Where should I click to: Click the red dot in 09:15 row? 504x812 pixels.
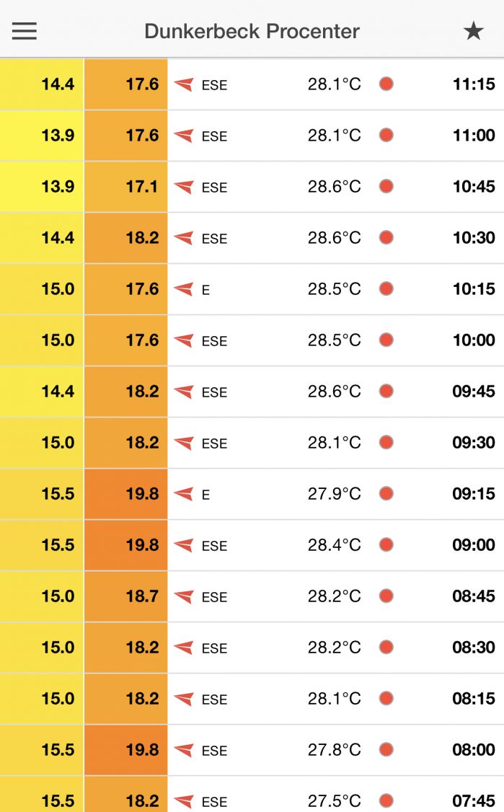pos(386,494)
